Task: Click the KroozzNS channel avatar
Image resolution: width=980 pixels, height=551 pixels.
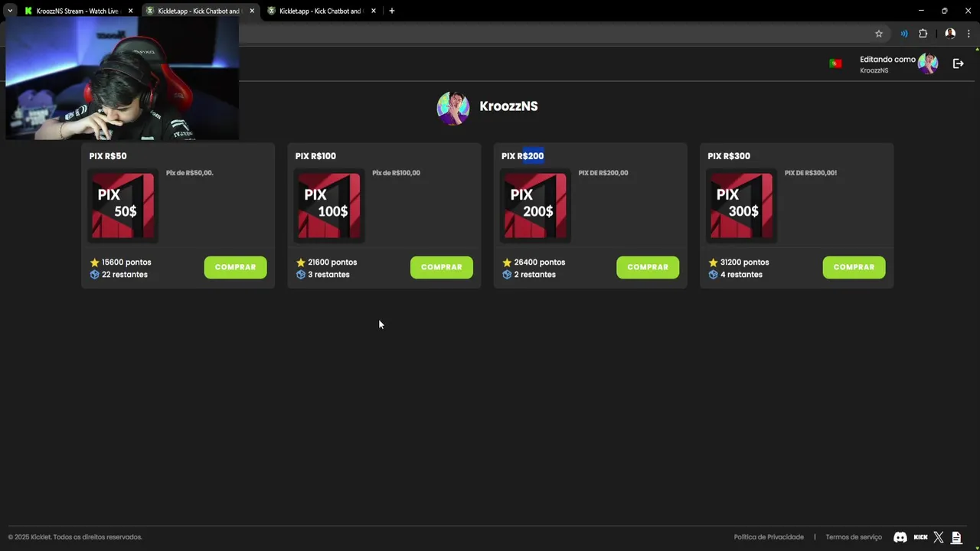Action: coord(453,107)
